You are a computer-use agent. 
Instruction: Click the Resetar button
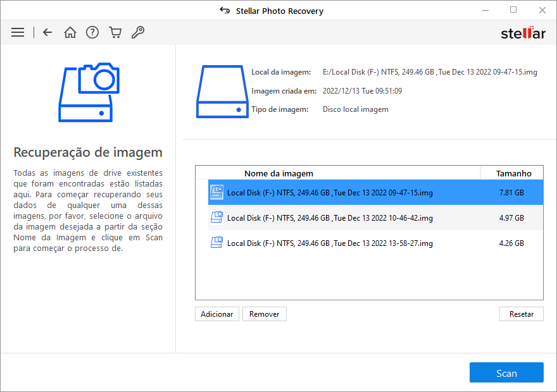tap(522, 314)
